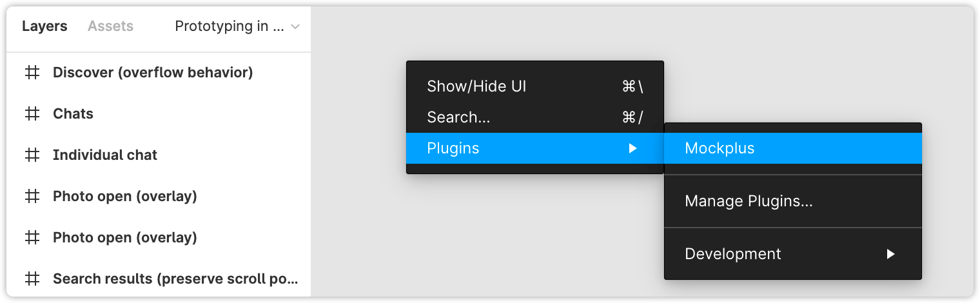Switch to the Layers tab
The image size is (980, 303).
pos(44,26)
